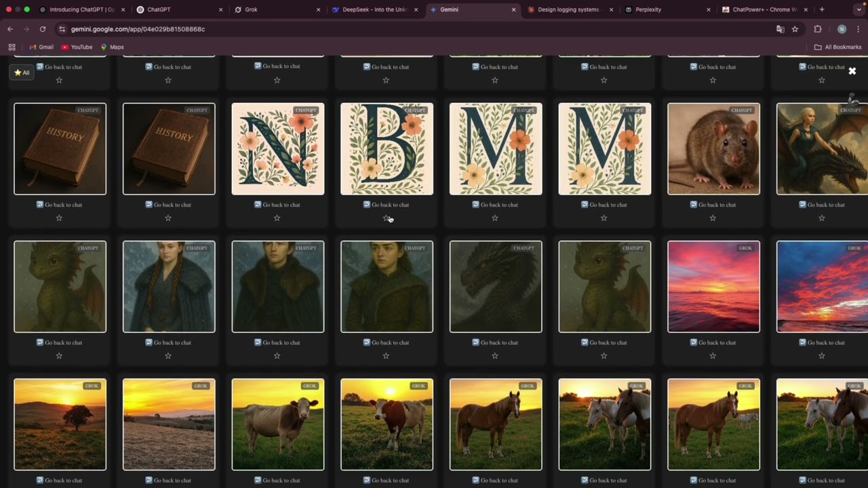Switch to the DeepSeek tab
This screenshot has height=488, width=868.
tap(375, 9)
